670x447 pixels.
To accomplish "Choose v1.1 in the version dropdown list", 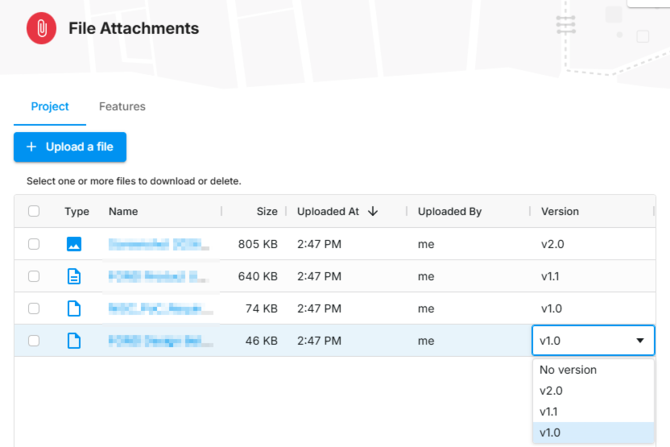I will point(593,412).
